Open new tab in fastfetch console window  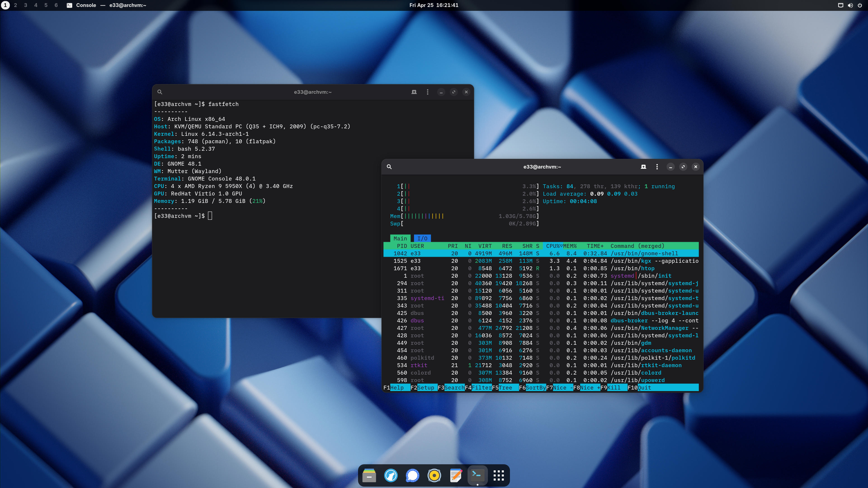coord(414,92)
